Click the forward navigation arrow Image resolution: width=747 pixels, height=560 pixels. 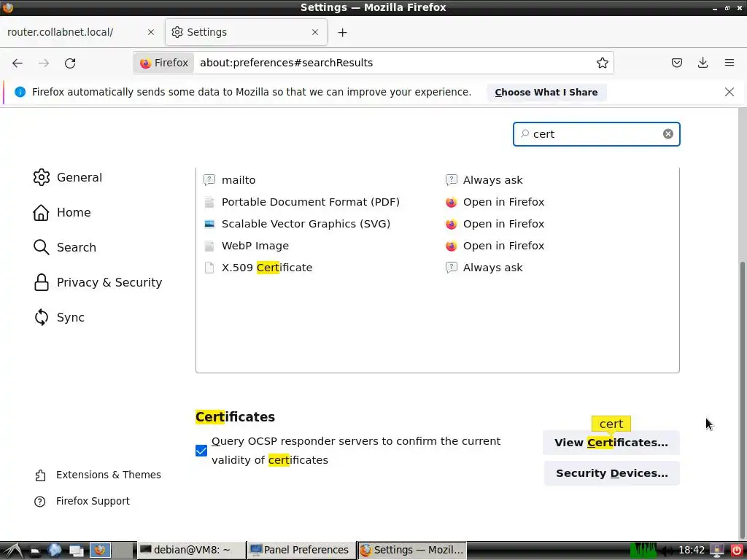click(44, 63)
